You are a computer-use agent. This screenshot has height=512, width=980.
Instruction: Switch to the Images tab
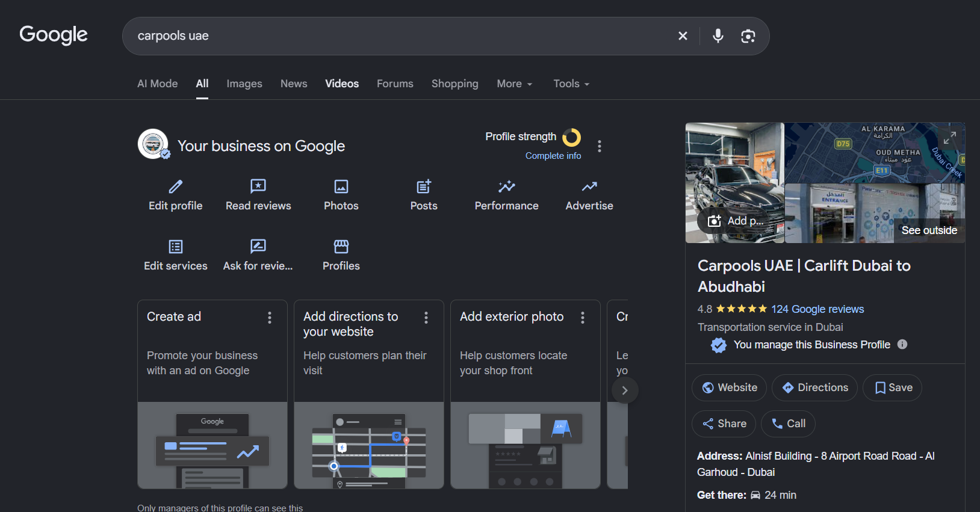244,84
